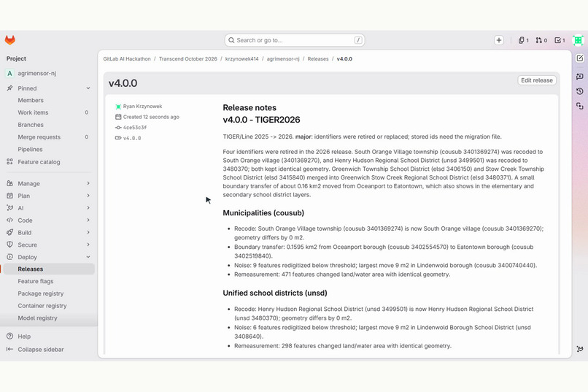
Task: Open commit 4ce53c3f link
Action: 135,128
